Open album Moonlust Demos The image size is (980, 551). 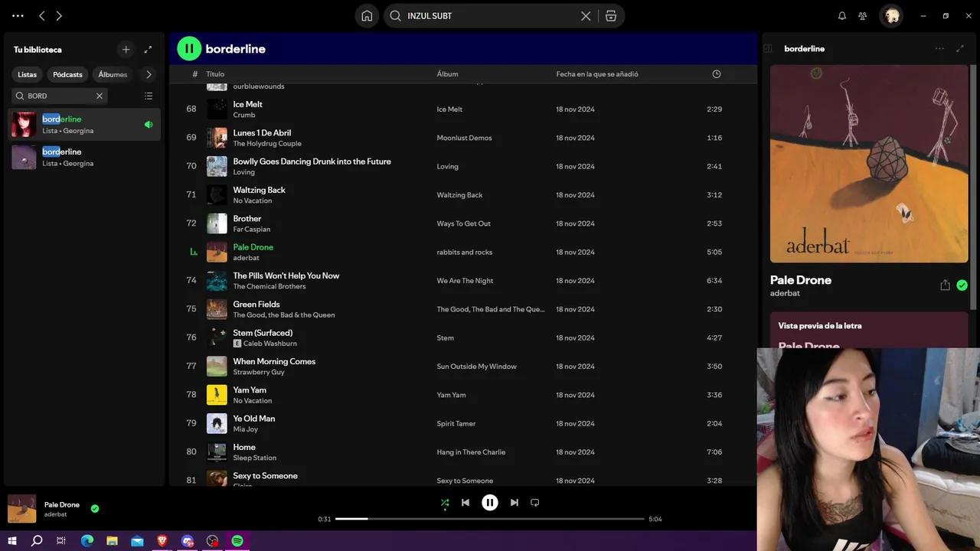coord(464,138)
